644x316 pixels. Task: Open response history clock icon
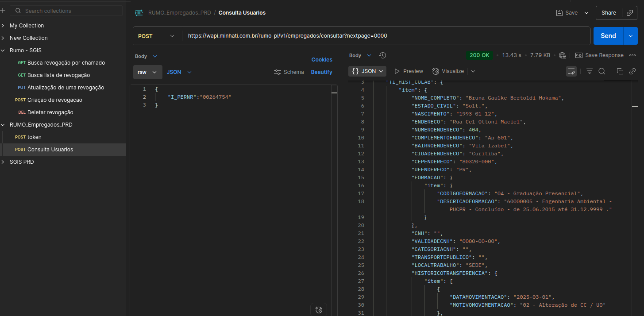(383, 55)
